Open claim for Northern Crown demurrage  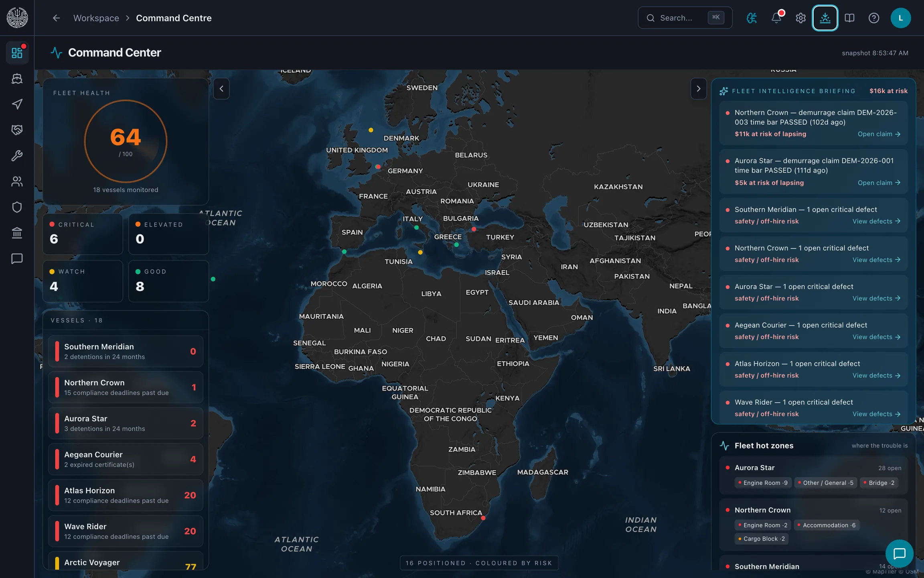[x=879, y=134]
